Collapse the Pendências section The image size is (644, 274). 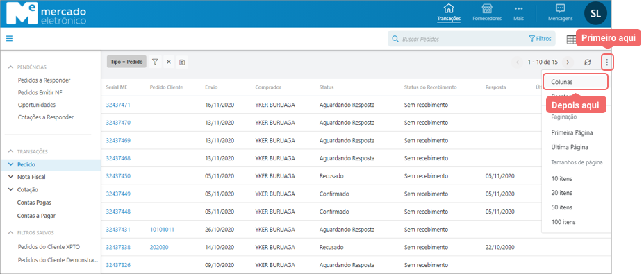point(11,67)
